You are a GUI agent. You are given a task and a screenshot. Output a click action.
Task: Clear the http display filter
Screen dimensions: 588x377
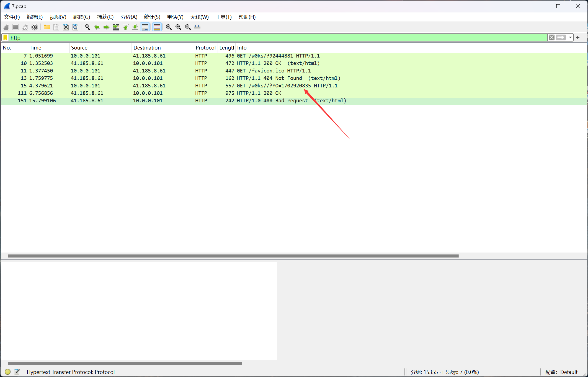(x=551, y=38)
